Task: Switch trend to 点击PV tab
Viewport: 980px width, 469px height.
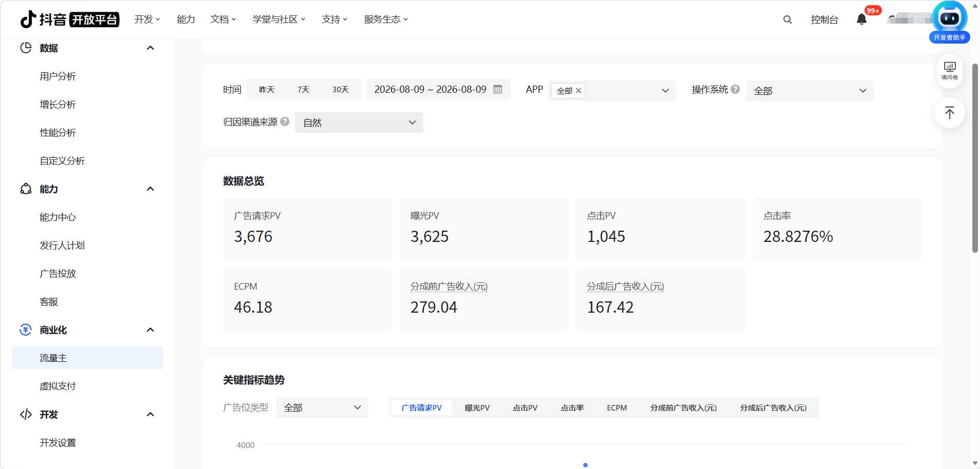Action: pyautogui.click(x=525, y=407)
